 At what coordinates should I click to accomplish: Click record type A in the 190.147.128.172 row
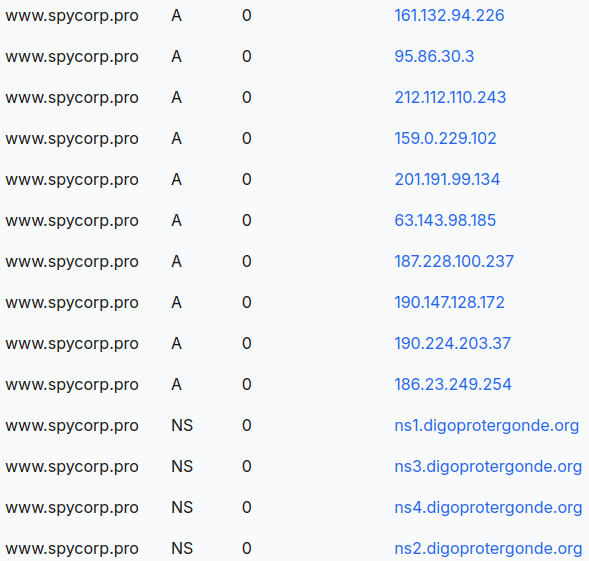pyautogui.click(x=177, y=302)
